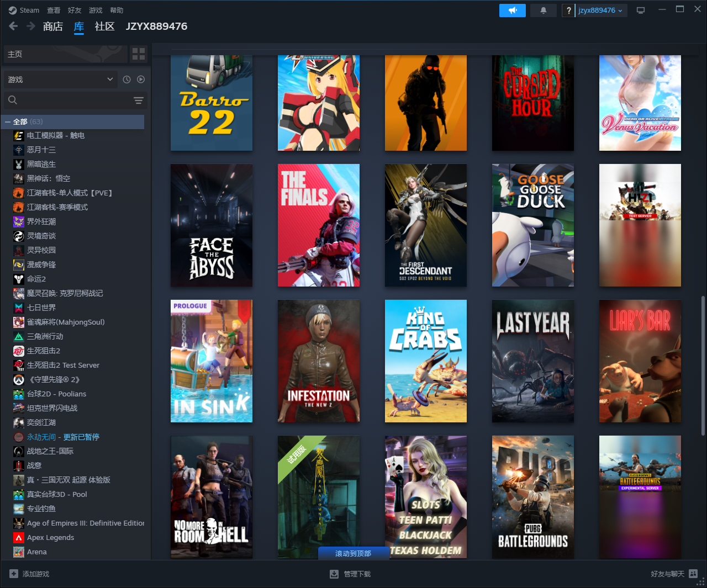Open the 游戏 category dropdown
Image resolution: width=707 pixels, height=588 pixels.
61,80
